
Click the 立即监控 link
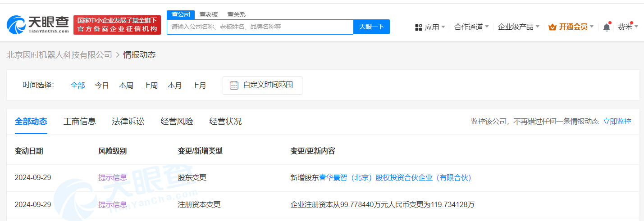(617, 121)
